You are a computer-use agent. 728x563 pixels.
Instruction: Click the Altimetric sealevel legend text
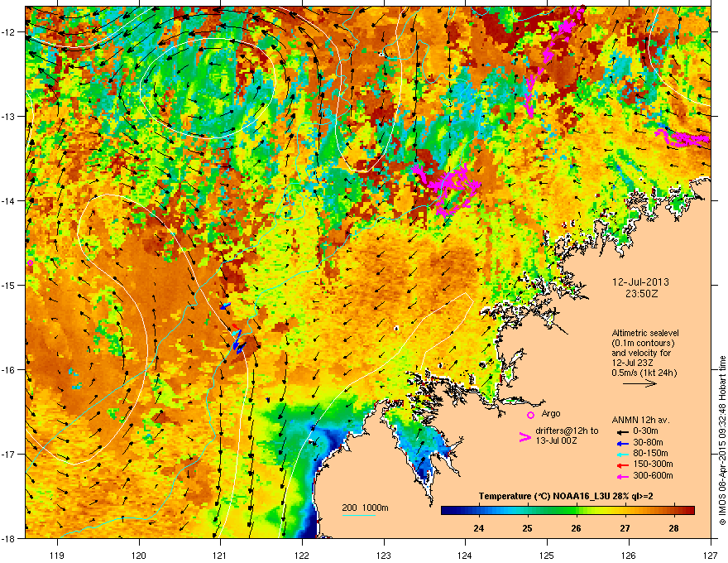click(645, 333)
